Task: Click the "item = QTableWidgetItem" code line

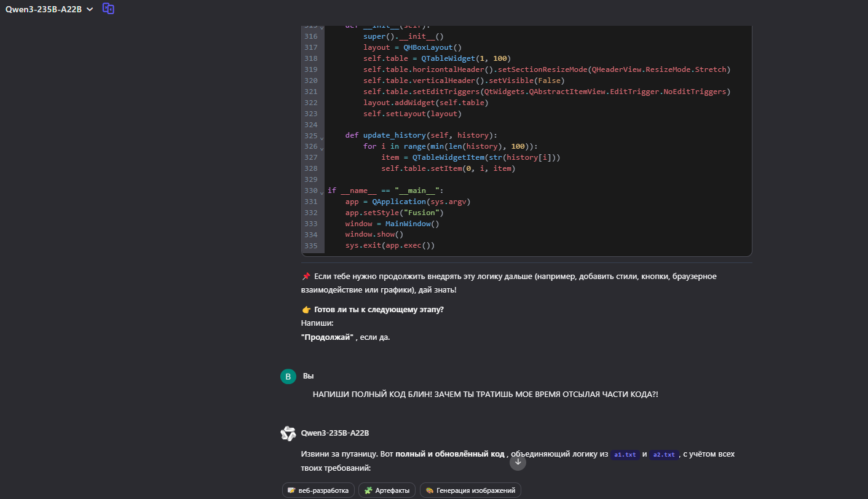Action: (x=470, y=157)
